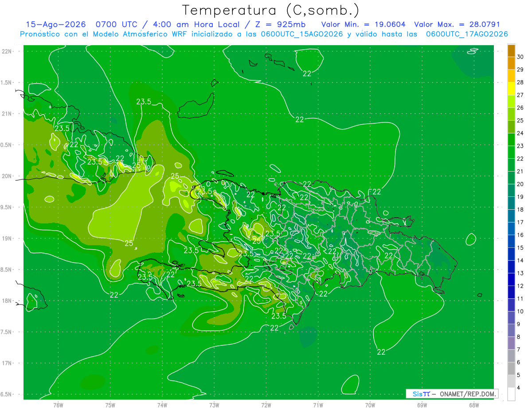The image size is (532, 411).
Task: Click the blue legend swatch between 14 and 15
Action: (x=511, y=254)
